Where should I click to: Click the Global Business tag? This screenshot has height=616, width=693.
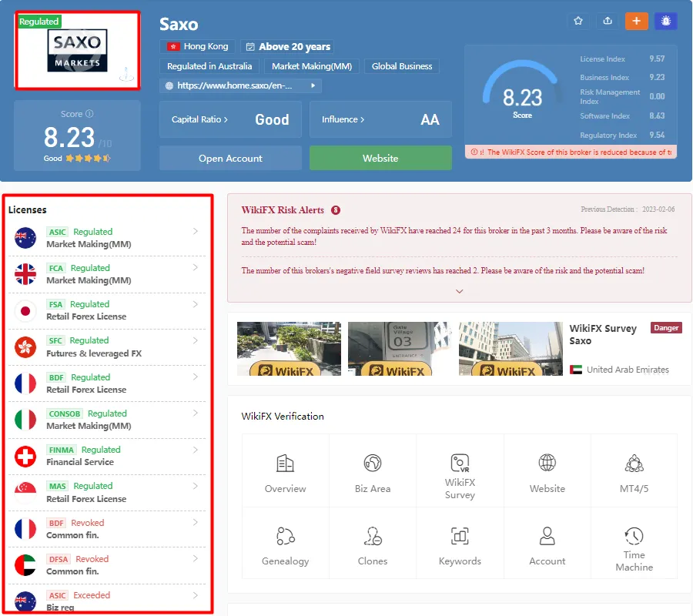tap(402, 66)
